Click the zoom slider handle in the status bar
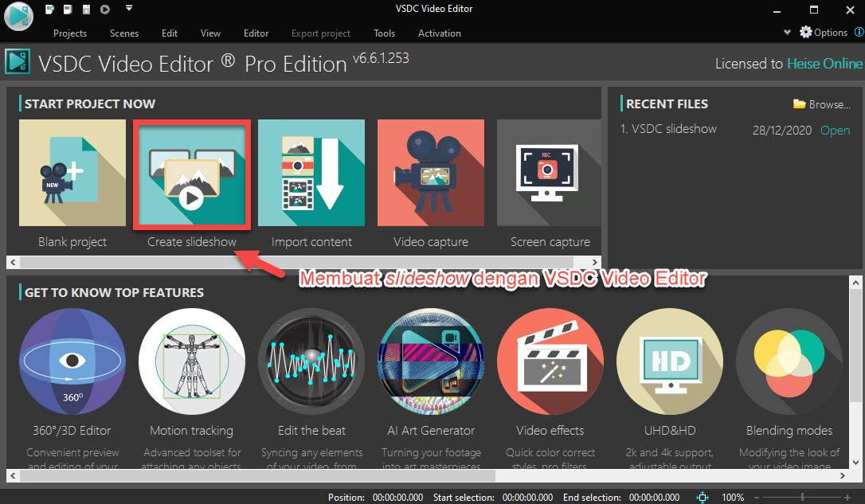Screen dimensions: 865x504 [802, 498]
